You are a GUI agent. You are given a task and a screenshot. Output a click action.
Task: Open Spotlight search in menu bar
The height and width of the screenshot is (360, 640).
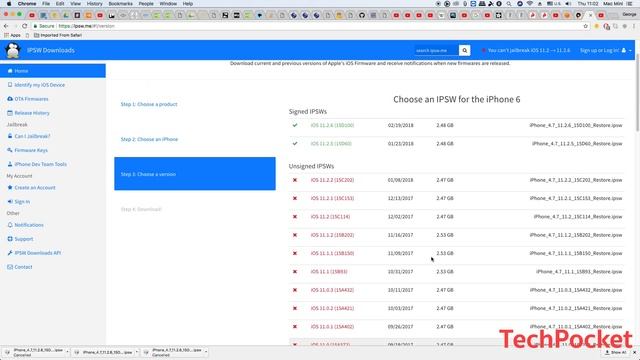[x=509, y=4]
